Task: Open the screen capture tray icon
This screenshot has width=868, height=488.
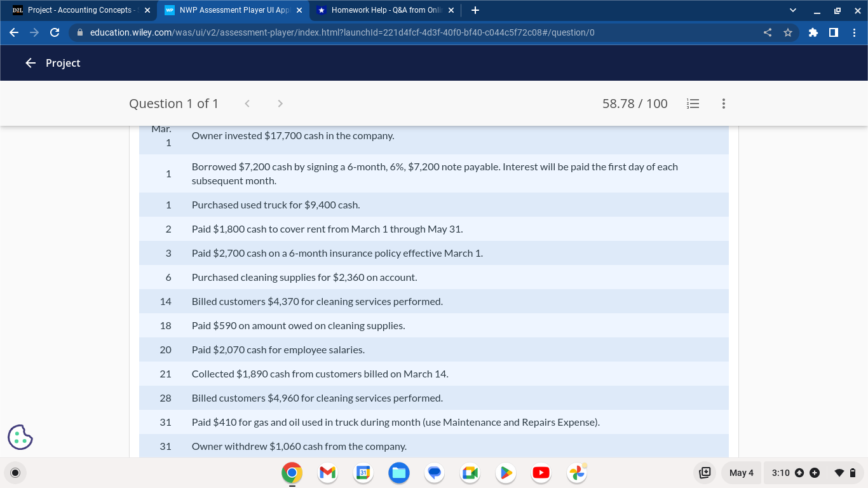Action: click(x=705, y=473)
